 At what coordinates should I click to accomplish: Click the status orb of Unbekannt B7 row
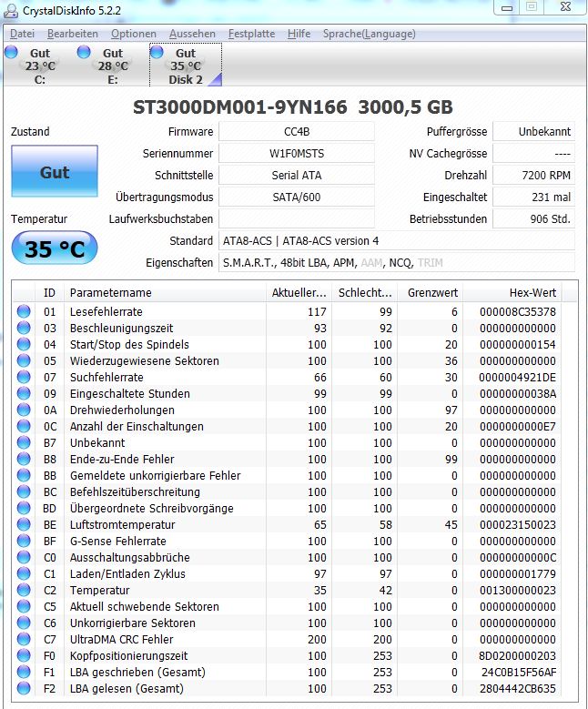[x=24, y=442]
